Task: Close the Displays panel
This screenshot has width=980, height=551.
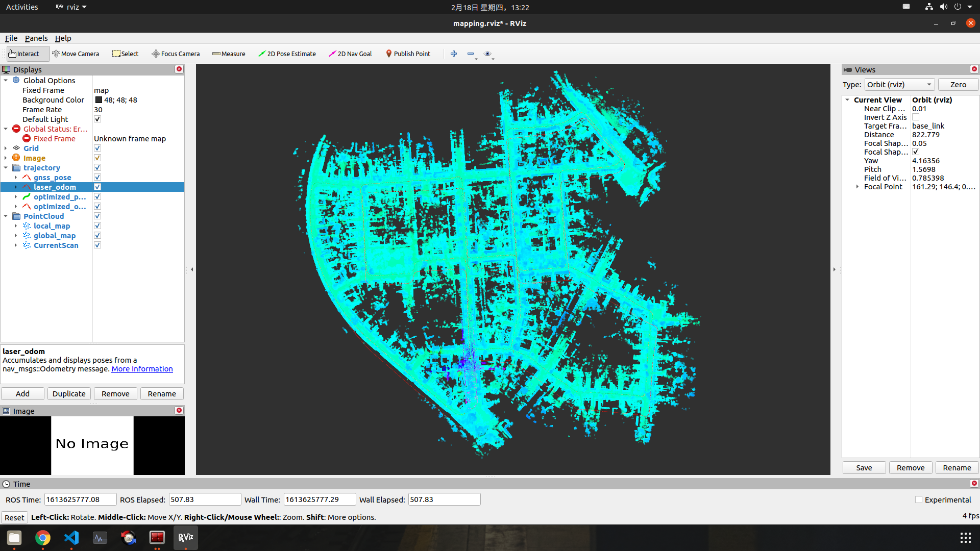Action: [179, 69]
